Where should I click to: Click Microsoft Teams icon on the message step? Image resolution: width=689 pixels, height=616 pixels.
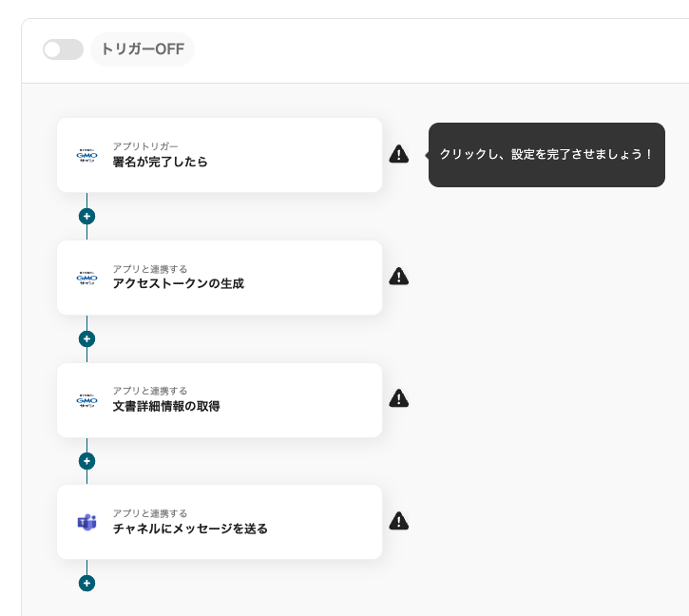87,522
